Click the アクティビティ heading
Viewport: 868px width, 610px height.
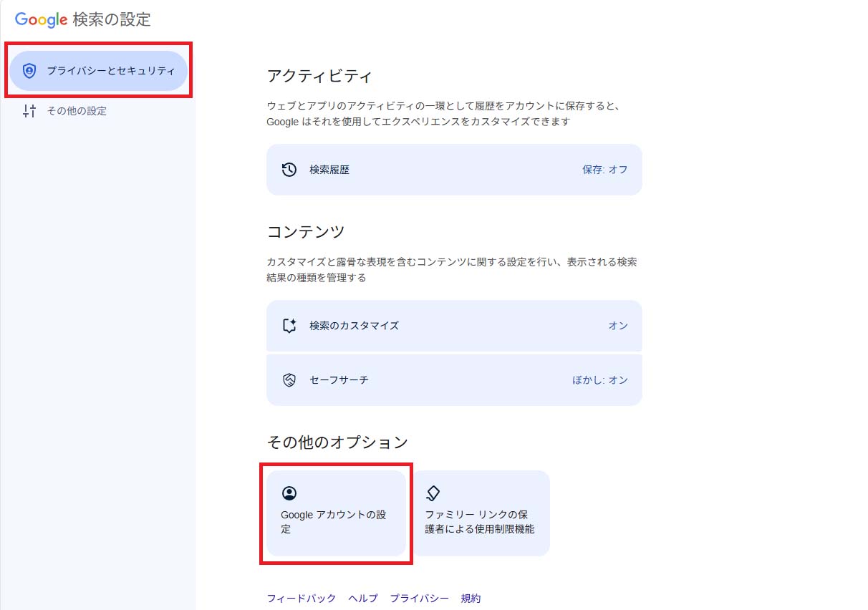point(319,76)
